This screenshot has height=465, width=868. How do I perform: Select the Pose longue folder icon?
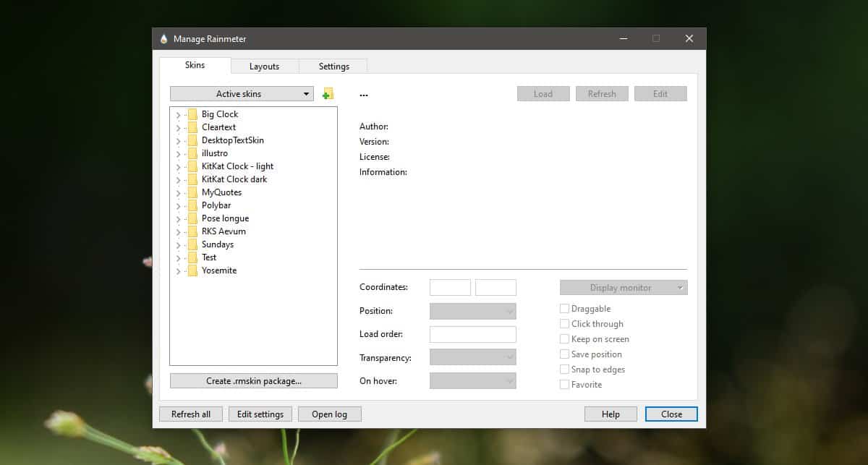[x=192, y=218]
